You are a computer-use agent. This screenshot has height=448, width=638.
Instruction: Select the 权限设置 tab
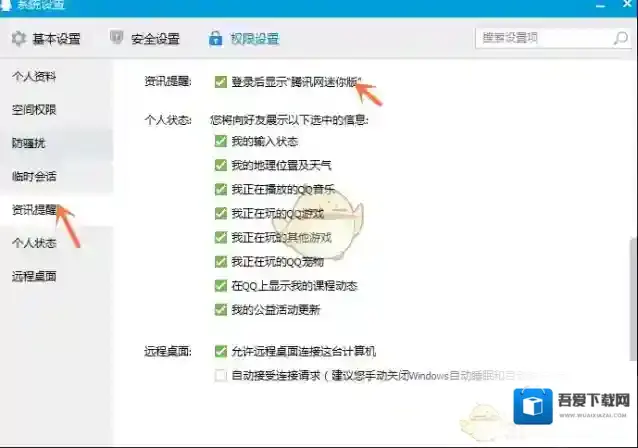244,39
